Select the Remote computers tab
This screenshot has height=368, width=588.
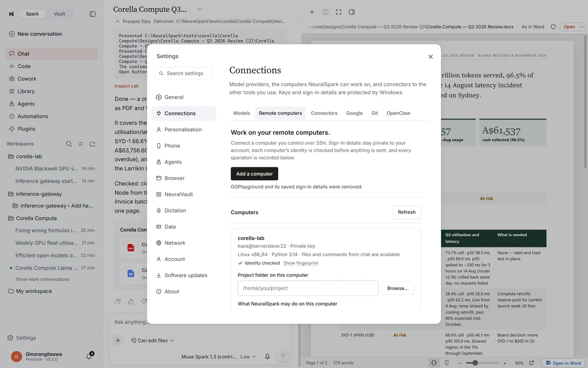point(280,113)
